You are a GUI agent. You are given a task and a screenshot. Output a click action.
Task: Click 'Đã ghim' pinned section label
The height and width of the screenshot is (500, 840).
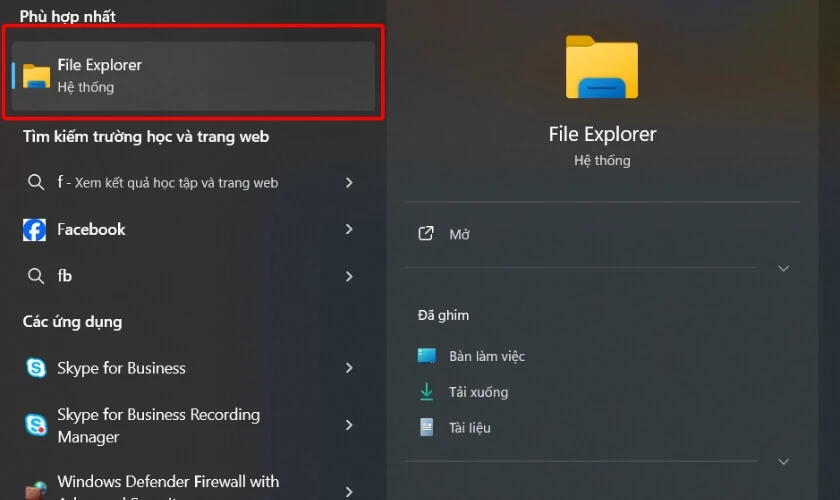click(x=443, y=315)
